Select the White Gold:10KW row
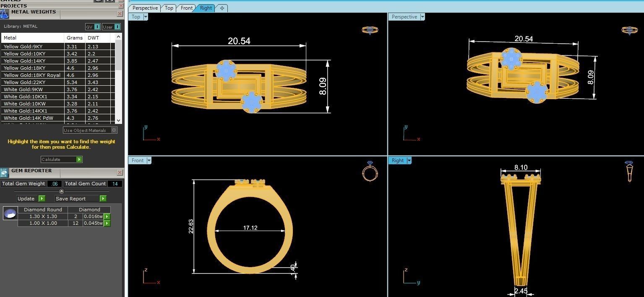The height and width of the screenshot is (297, 644). [58, 104]
